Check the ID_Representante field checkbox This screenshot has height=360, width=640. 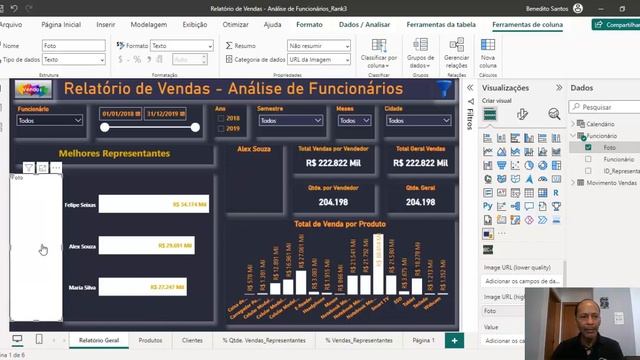pyautogui.click(x=588, y=171)
